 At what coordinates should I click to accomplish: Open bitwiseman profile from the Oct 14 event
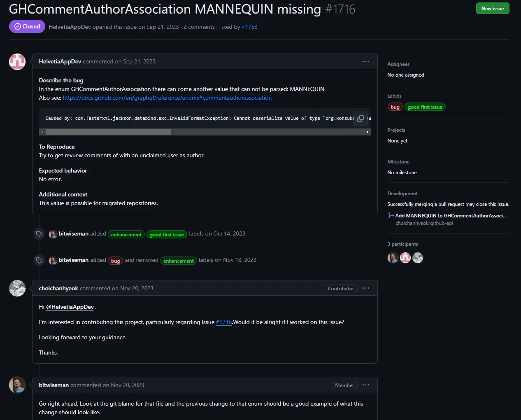coord(74,233)
